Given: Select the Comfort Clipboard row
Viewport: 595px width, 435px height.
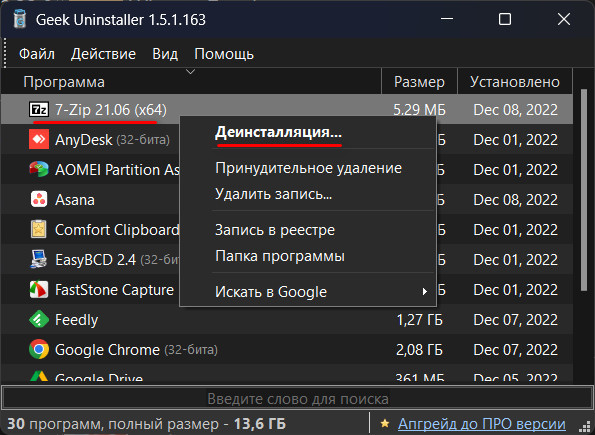Looking at the screenshot, I should coord(91,229).
